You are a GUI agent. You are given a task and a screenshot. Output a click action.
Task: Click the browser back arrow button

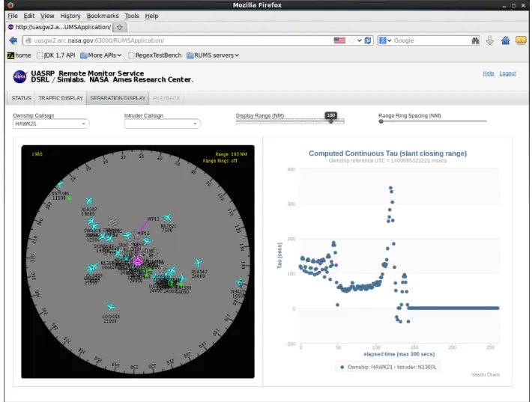[13, 40]
